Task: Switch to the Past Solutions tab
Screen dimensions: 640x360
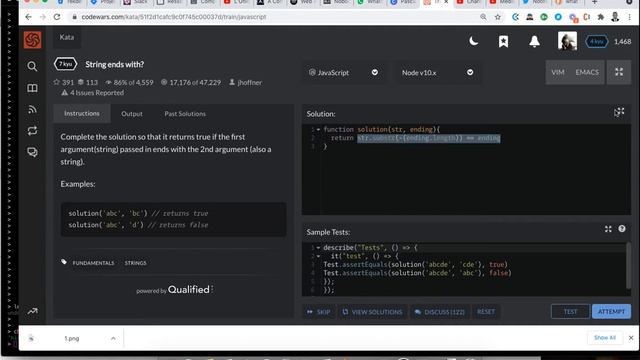Action: 185,114
